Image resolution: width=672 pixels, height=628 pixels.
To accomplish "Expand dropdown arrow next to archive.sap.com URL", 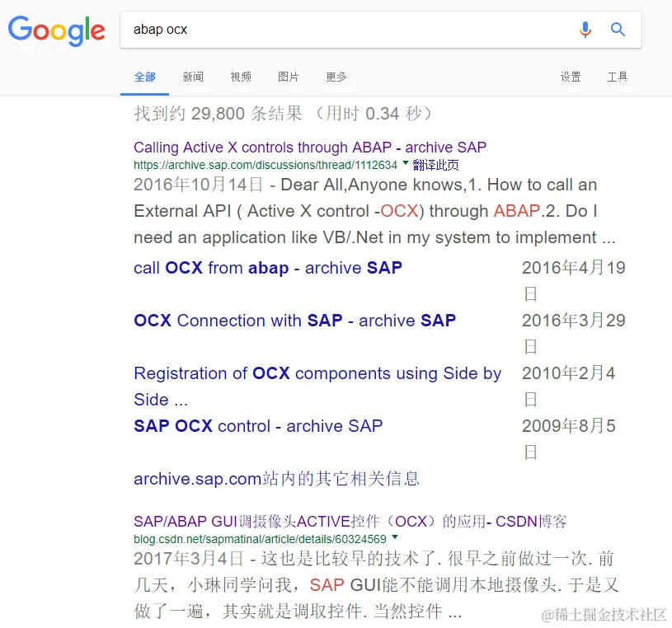I will click(406, 162).
